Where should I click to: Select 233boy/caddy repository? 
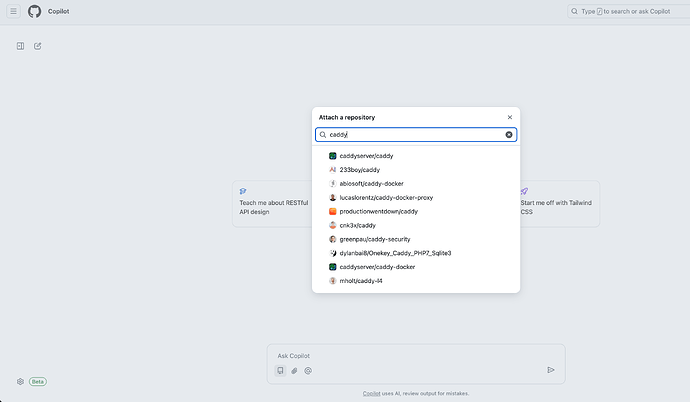416,170
